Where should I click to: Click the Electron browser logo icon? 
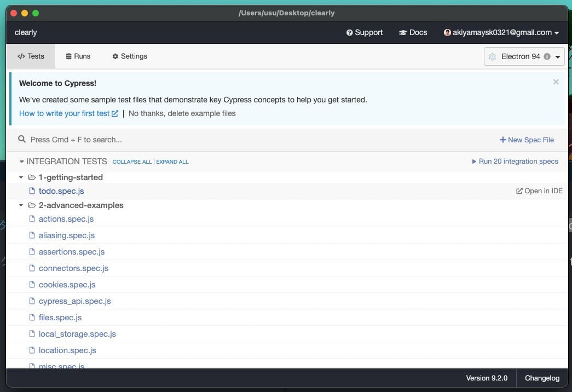click(493, 56)
